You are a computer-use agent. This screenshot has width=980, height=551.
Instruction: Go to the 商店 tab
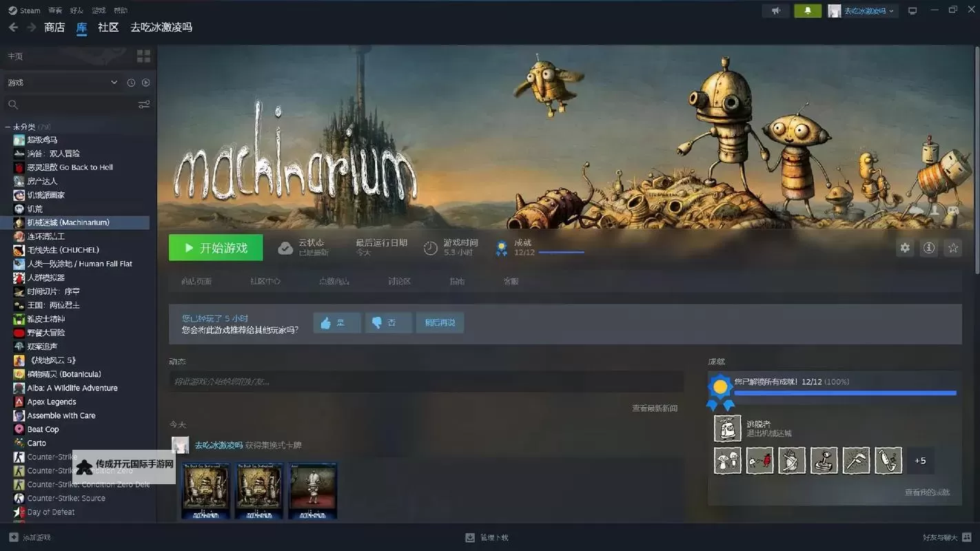pos(54,28)
